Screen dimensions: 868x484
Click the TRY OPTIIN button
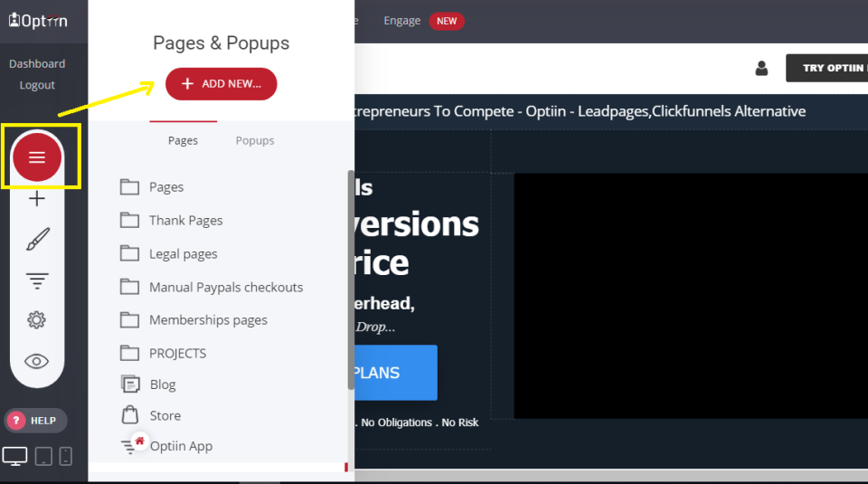827,68
